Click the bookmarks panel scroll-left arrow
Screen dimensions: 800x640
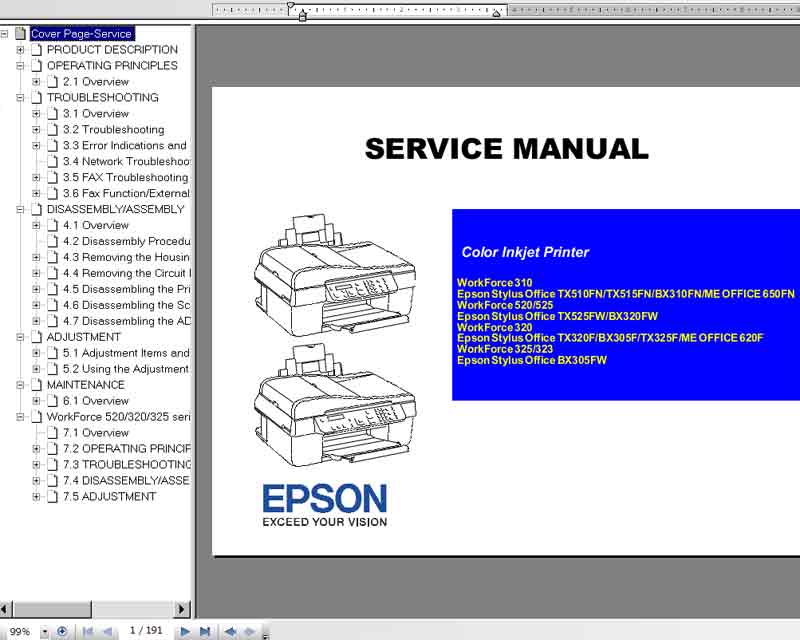(5, 609)
